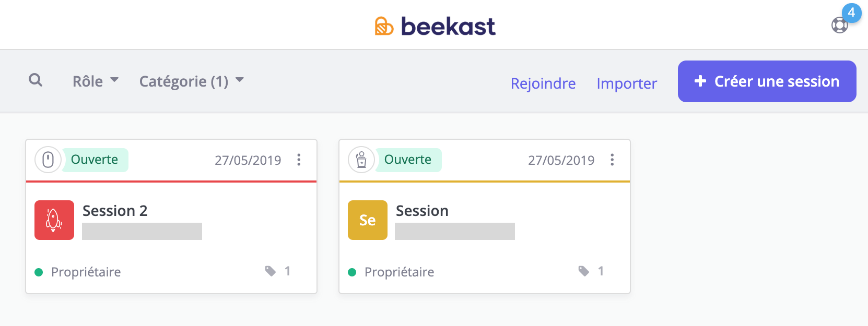Click the yellow "Se" session avatar
This screenshot has height=326, width=868.
pos(368,220)
